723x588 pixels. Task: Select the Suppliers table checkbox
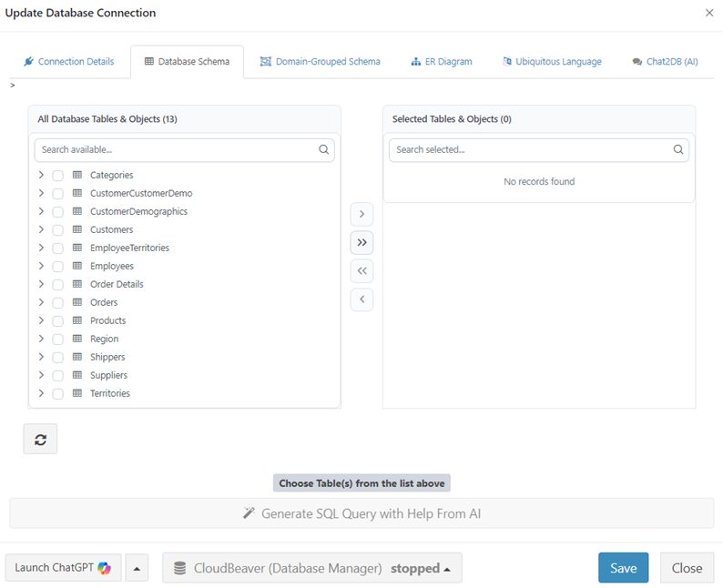[58, 376]
